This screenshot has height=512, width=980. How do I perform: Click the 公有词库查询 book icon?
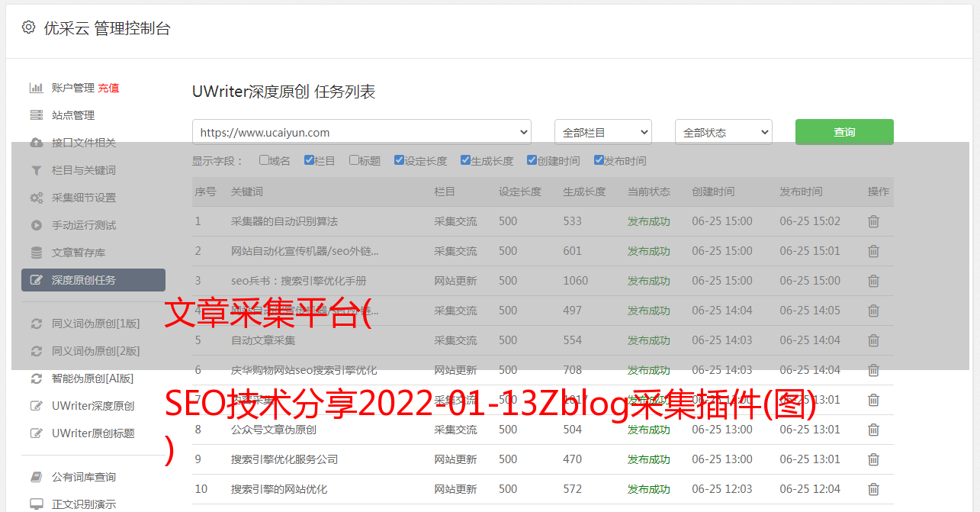tap(36, 477)
